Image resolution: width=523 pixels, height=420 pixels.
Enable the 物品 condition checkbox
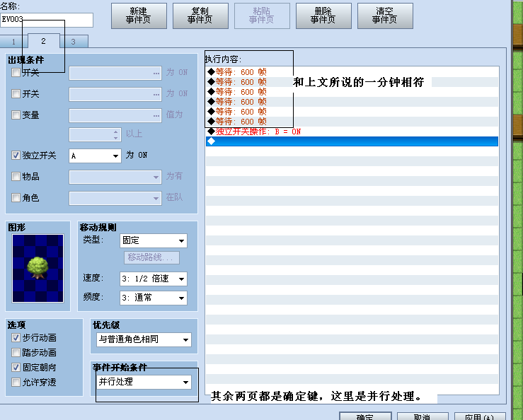pos(16,176)
